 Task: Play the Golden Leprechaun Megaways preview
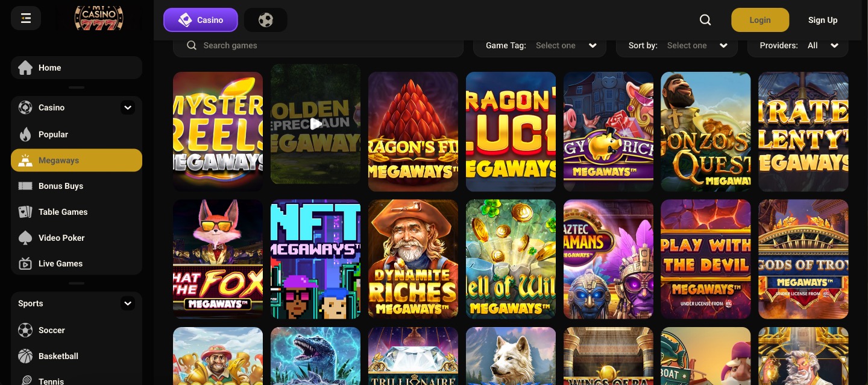315,124
